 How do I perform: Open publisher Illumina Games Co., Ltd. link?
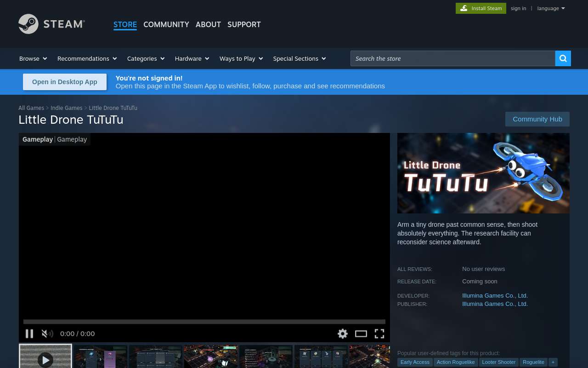pos(495,304)
